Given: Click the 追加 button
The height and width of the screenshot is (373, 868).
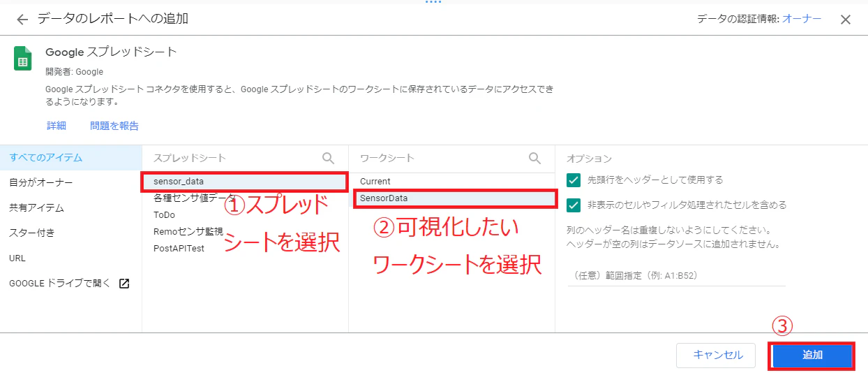Looking at the screenshot, I should tap(813, 355).
